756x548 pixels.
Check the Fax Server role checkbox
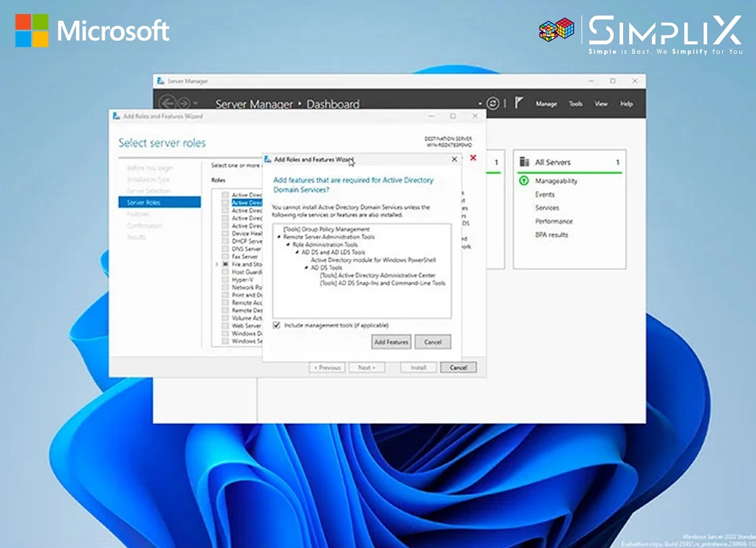(x=225, y=256)
